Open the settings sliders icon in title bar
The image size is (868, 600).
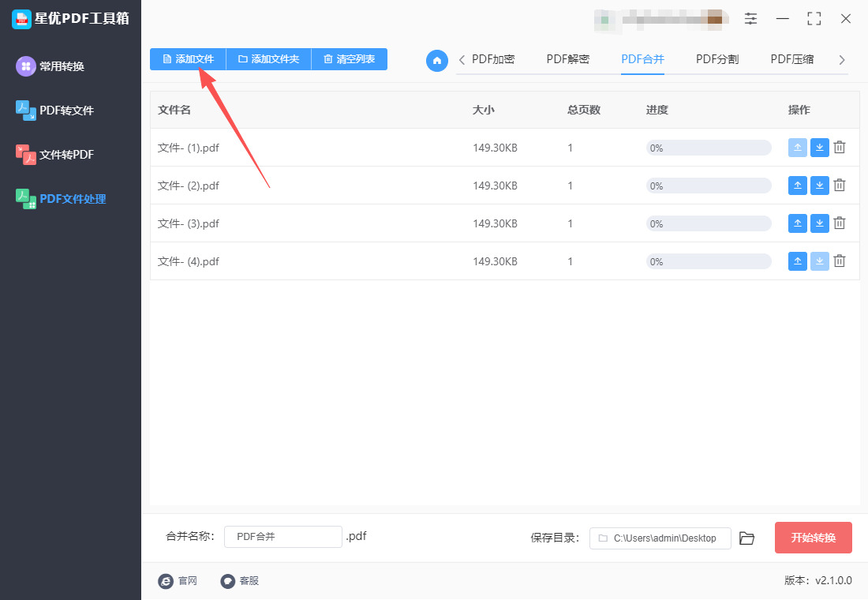(750, 19)
